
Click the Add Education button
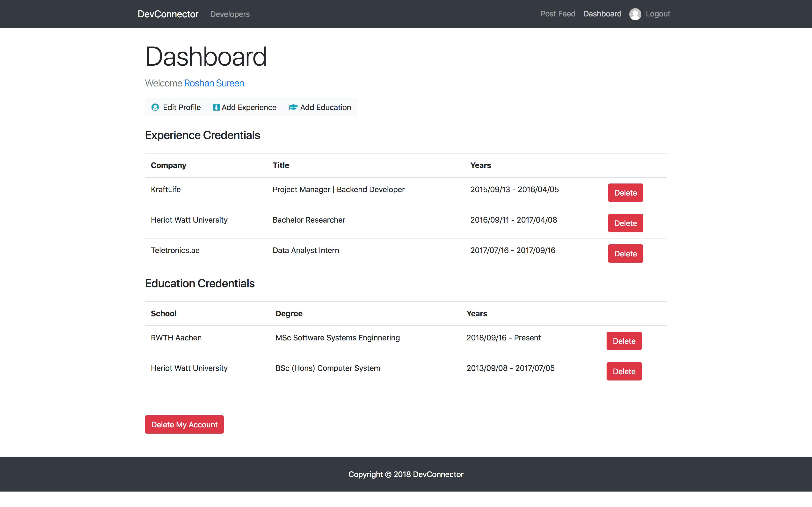(325, 107)
